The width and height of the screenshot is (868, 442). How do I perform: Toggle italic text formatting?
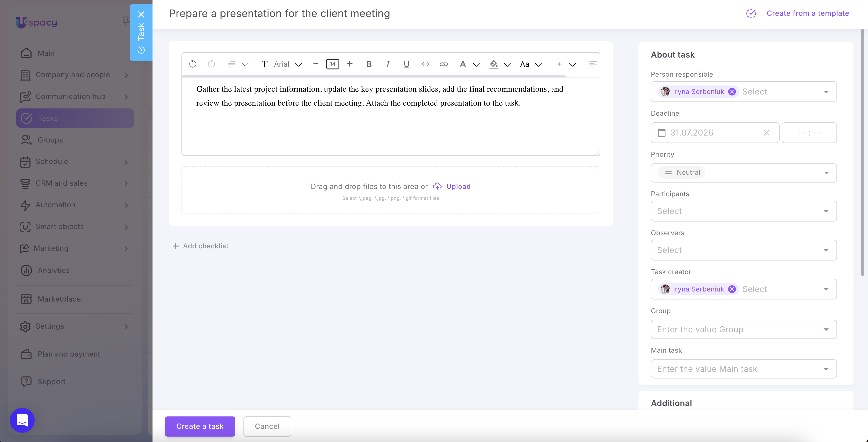(x=388, y=64)
